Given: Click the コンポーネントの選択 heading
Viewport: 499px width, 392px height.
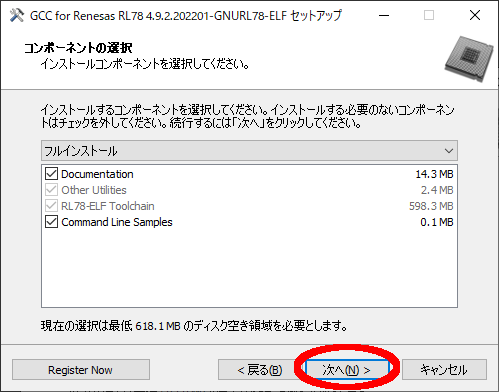Looking at the screenshot, I should pyautogui.click(x=78, y=48).
